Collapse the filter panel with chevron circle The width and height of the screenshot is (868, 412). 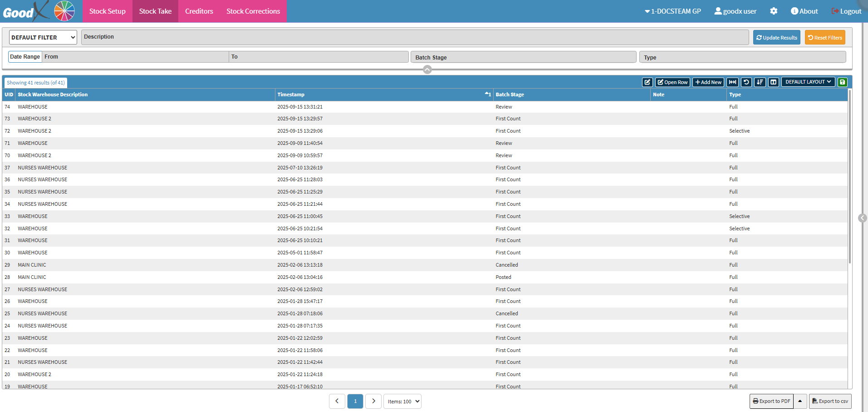427,69
